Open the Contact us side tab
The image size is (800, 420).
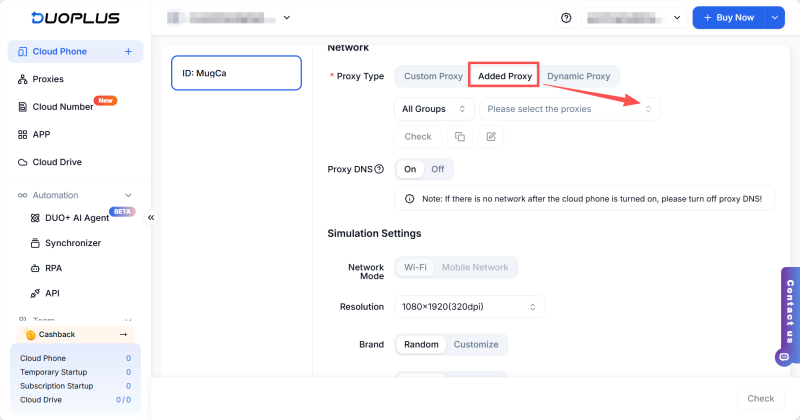(789, 311)
